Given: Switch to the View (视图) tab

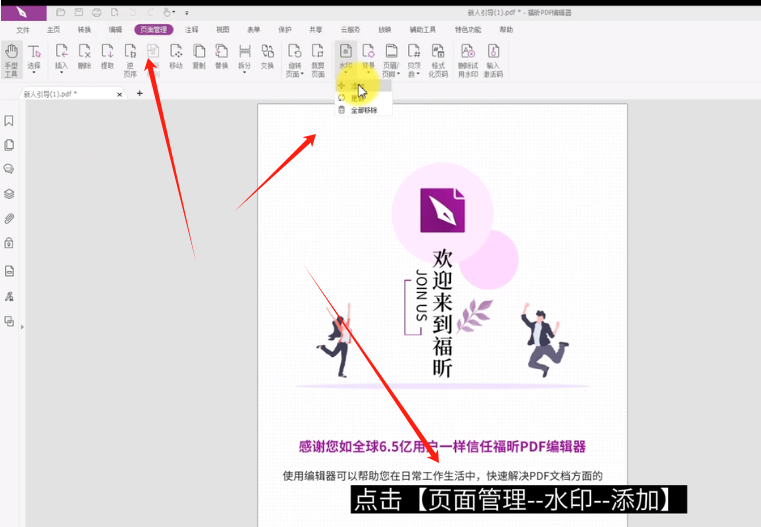Looking at the screenshot, I should click(223, 30).
